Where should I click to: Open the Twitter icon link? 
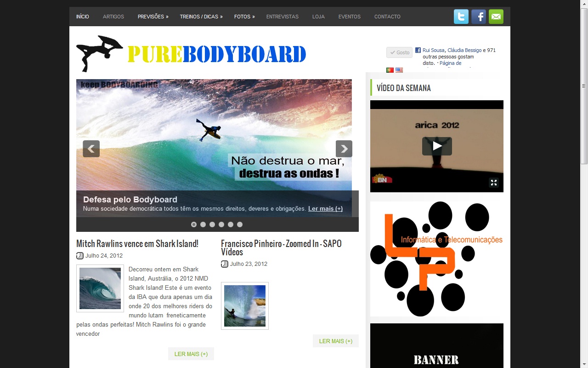click(461, 17)
